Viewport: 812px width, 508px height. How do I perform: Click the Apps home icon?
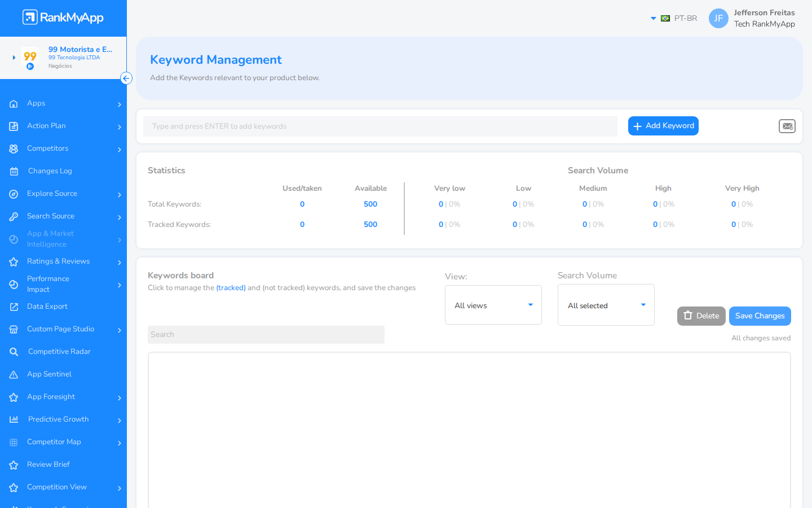click(x=14, y=104)
